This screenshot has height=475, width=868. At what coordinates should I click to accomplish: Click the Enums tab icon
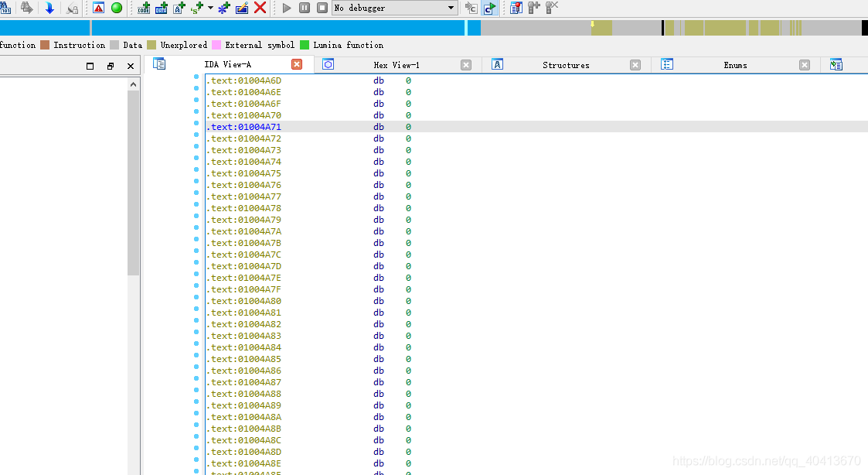coord(667,64)
